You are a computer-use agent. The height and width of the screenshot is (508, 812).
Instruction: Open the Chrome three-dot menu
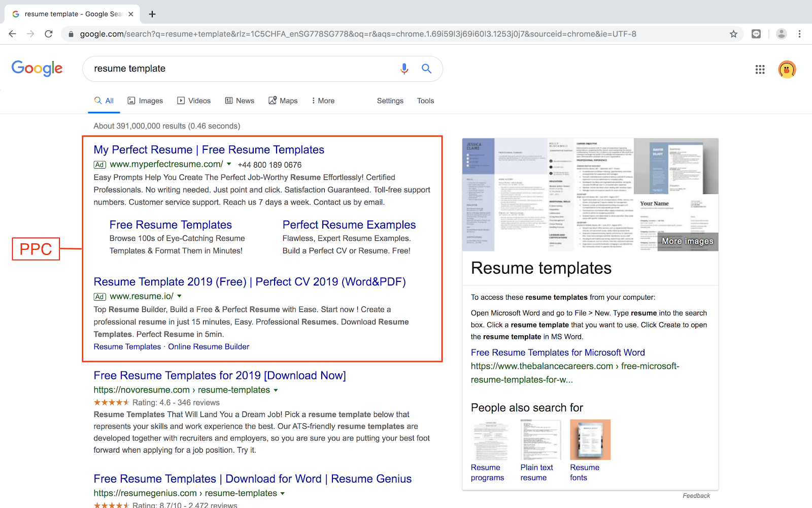pos(799,34)
